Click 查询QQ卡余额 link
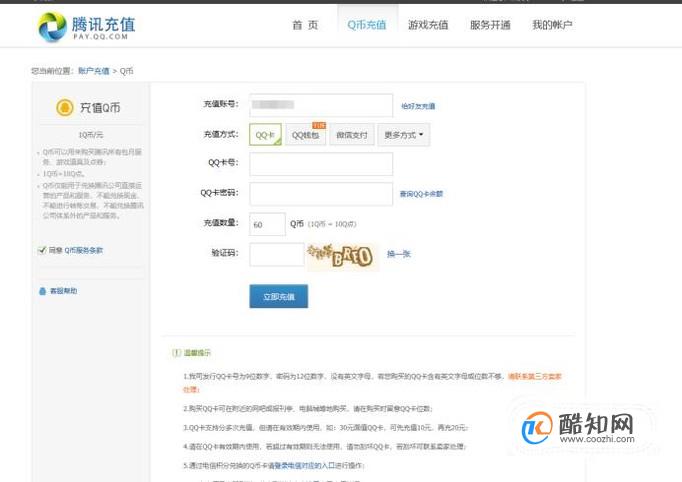Image resolution: width=682 pixels, height=482 pixels. pos(421,194)
